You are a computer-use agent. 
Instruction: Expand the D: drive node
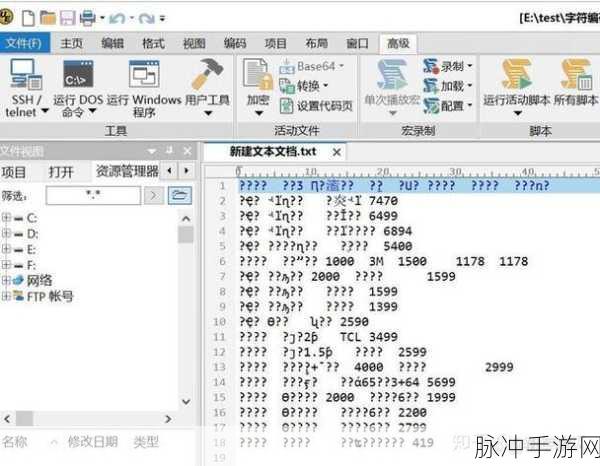pos(6,233)
